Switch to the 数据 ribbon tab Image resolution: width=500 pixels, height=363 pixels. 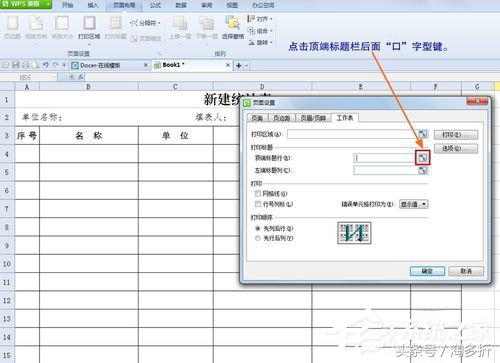pos(181,5)
